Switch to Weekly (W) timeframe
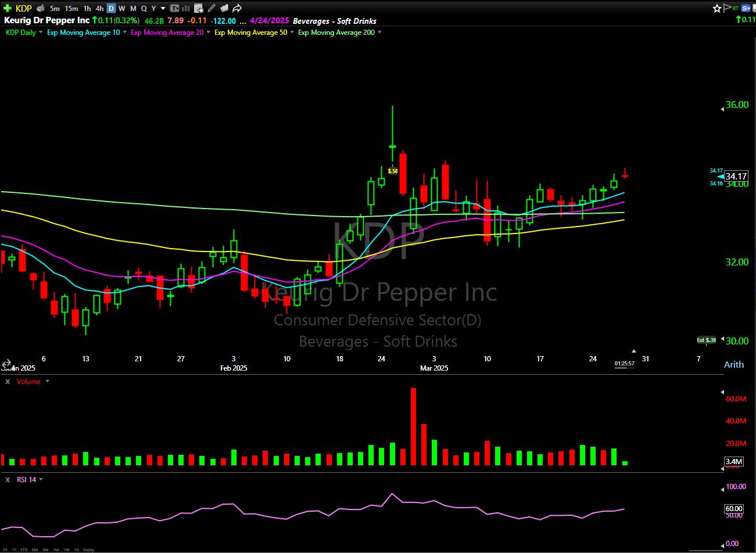The height and width of the screenshot is (553, 756). tap(122, 8)
